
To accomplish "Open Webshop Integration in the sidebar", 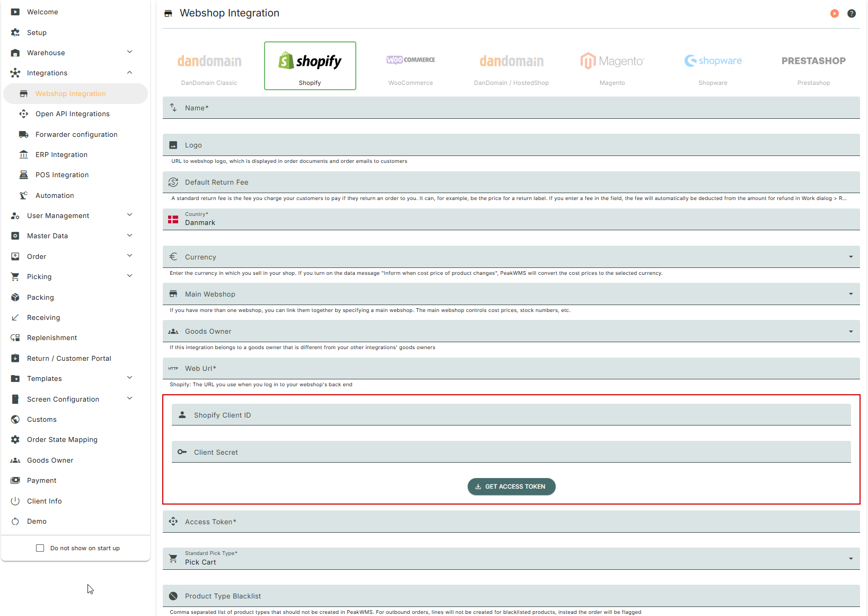I will 75,93.
